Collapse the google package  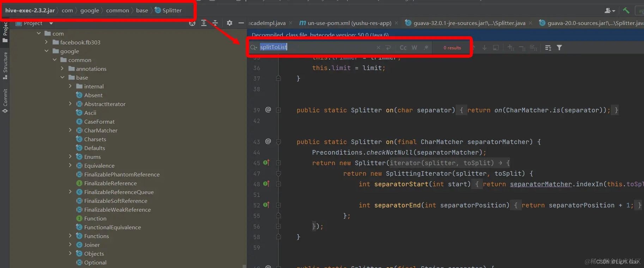coord(46,51)
